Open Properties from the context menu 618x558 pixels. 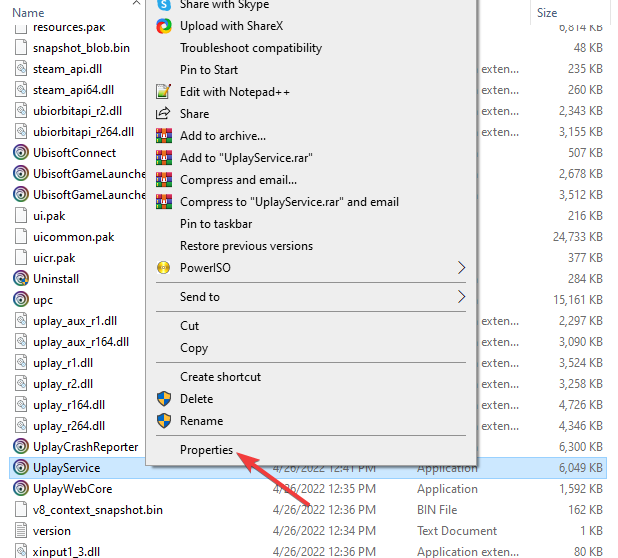click(x=207, y=450)
